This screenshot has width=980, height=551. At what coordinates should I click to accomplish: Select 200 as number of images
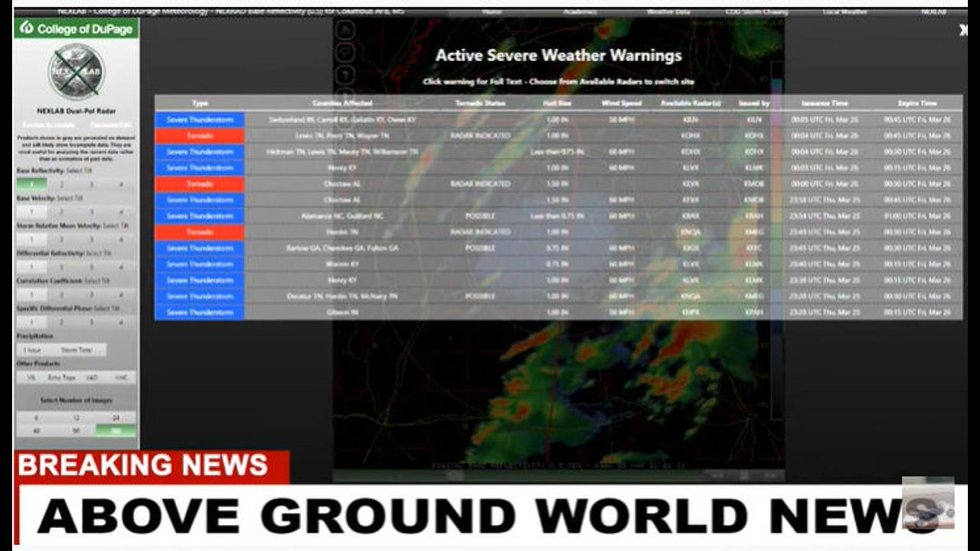(x=116, y=431)
